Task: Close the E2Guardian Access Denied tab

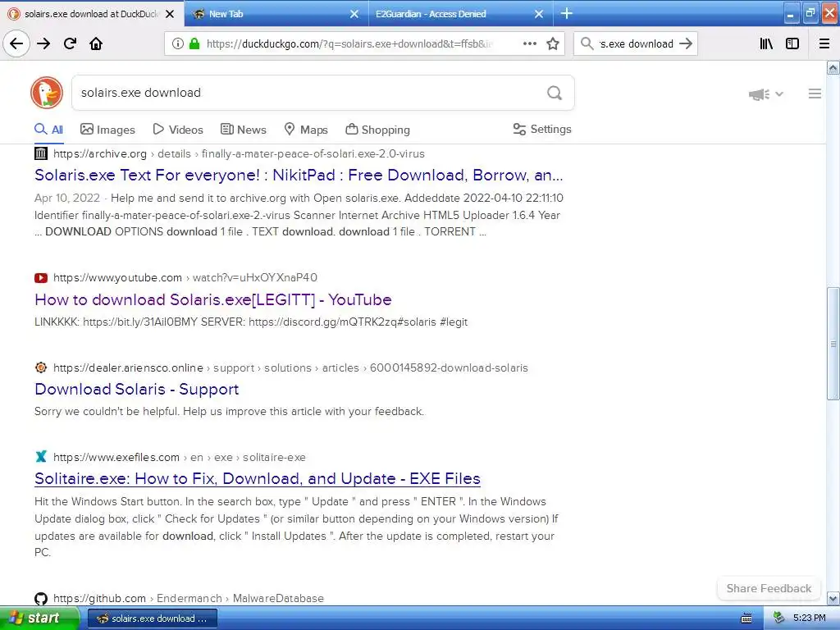Action: [x=539, y=14]
